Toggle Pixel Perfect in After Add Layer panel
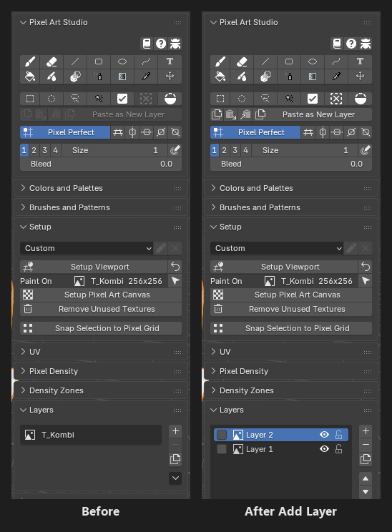Viewport: 392px width, 532px height. pos(255,132)
